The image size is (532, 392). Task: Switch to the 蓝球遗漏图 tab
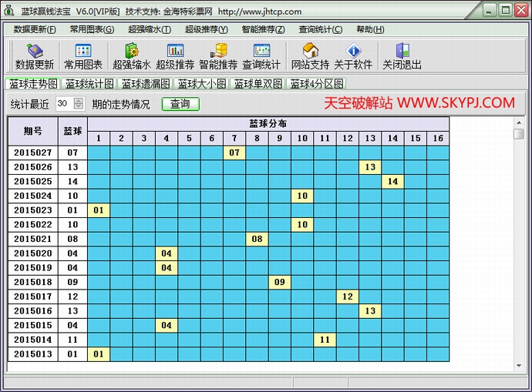click(146, 84)
